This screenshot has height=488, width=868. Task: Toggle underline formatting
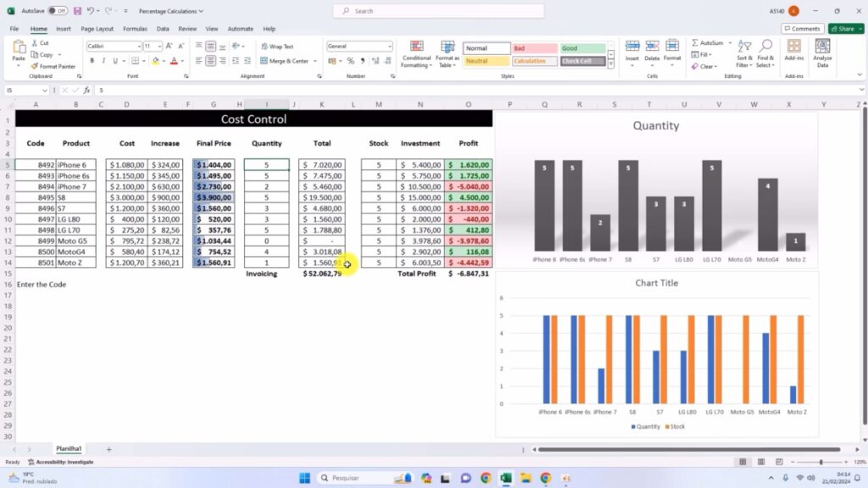[x=115, y=61]
